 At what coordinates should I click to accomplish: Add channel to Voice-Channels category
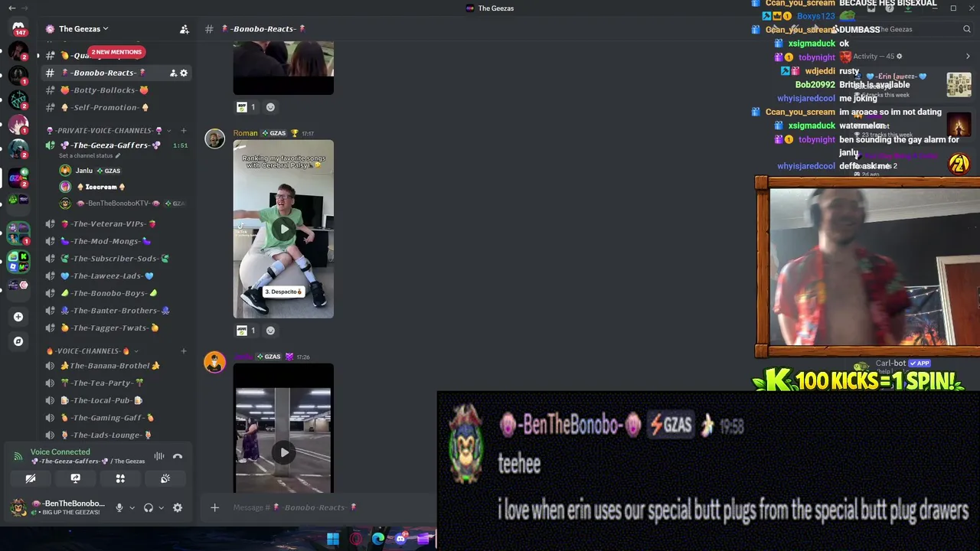click(184, 350)
